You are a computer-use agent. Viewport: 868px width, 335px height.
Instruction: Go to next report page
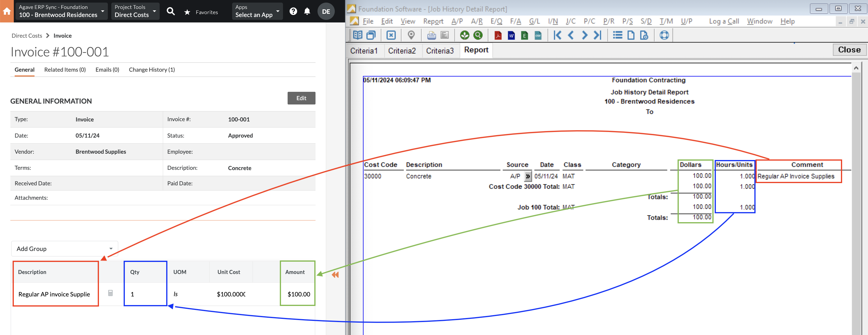pos(585,35)
